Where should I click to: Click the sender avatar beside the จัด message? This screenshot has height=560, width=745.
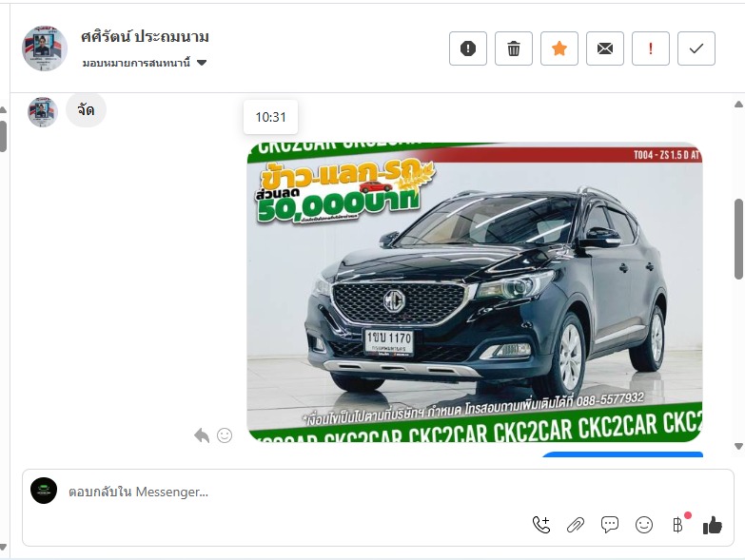[43, 112]
